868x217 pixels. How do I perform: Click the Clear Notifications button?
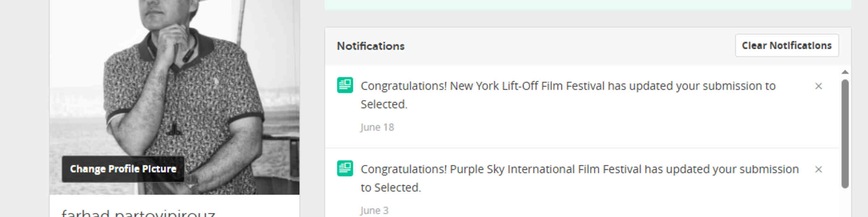pos(787,46)
